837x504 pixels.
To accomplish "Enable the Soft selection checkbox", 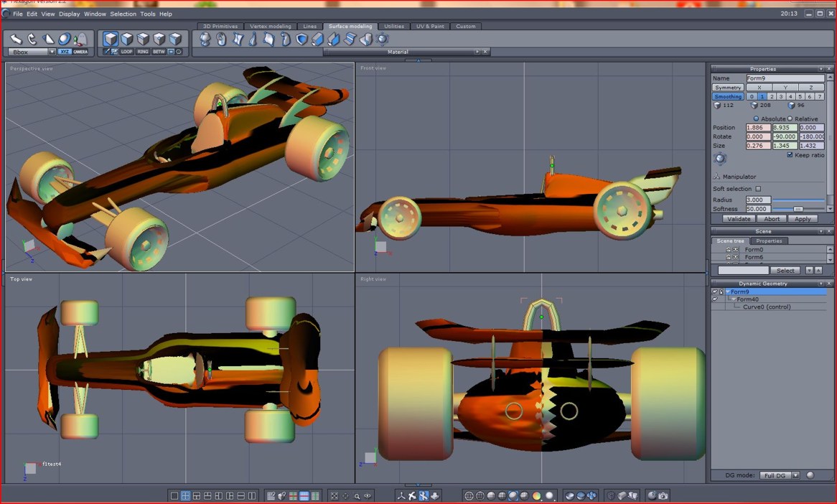I will pos(758,189).
